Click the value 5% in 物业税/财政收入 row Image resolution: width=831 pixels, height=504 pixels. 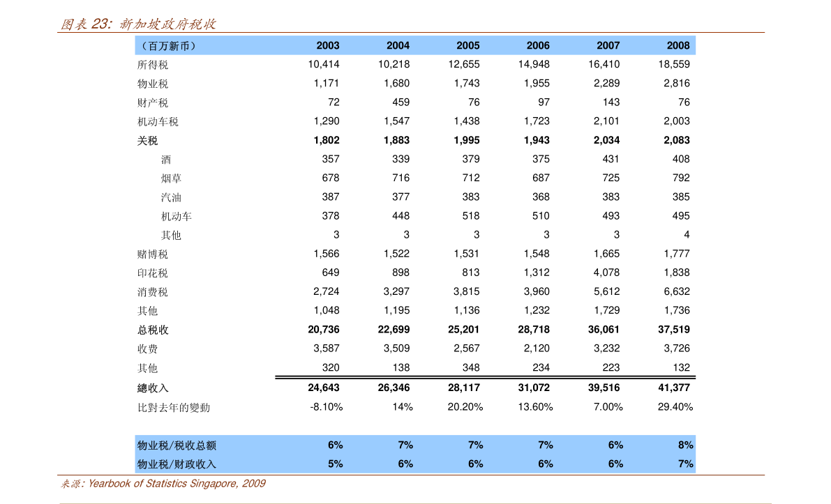tap(335, 464)
